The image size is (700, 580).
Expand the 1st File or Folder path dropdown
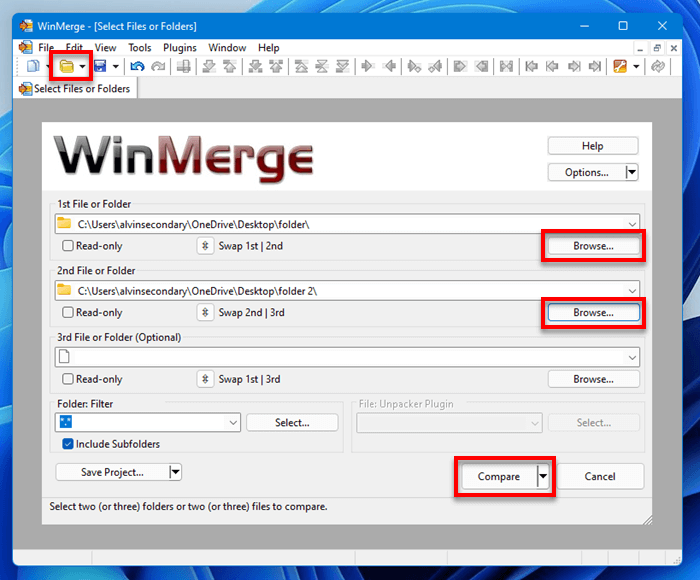[632, 224]
